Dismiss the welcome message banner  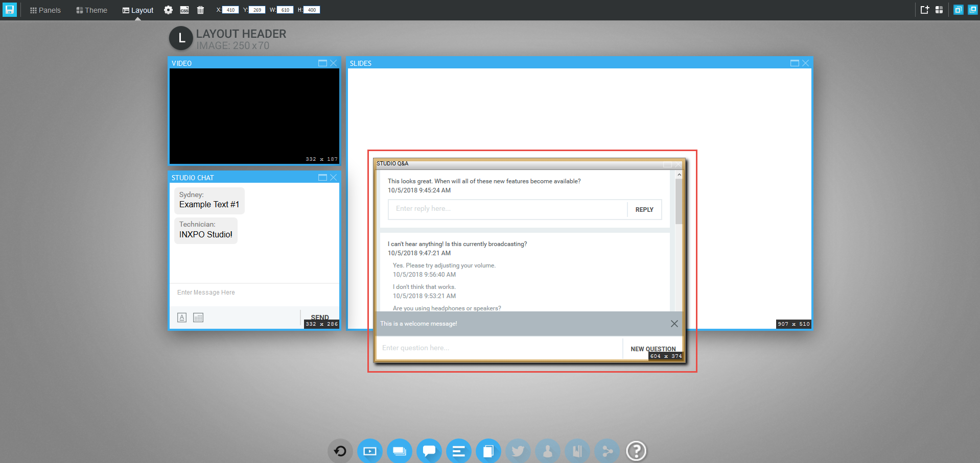point(674,324)
